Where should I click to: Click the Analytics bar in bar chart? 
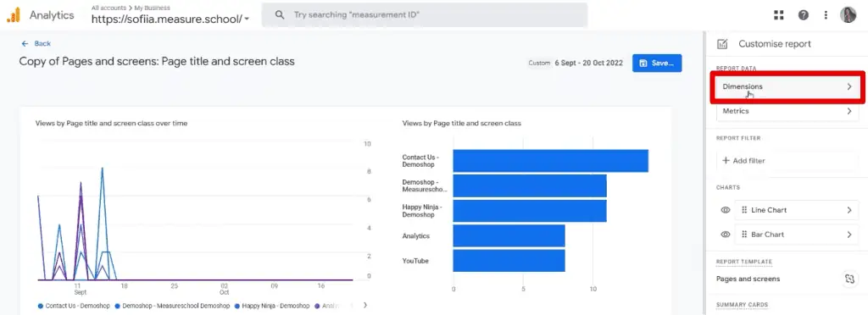(509, 236)
